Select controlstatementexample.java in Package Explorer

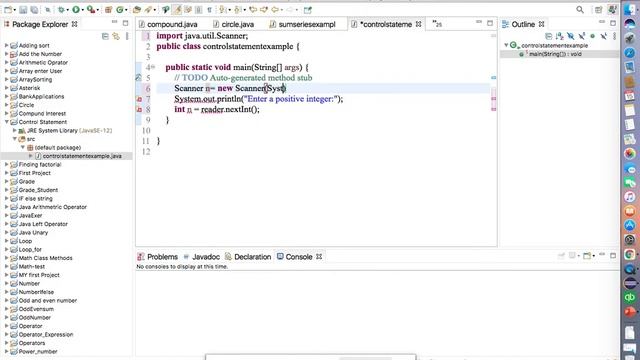82,156
